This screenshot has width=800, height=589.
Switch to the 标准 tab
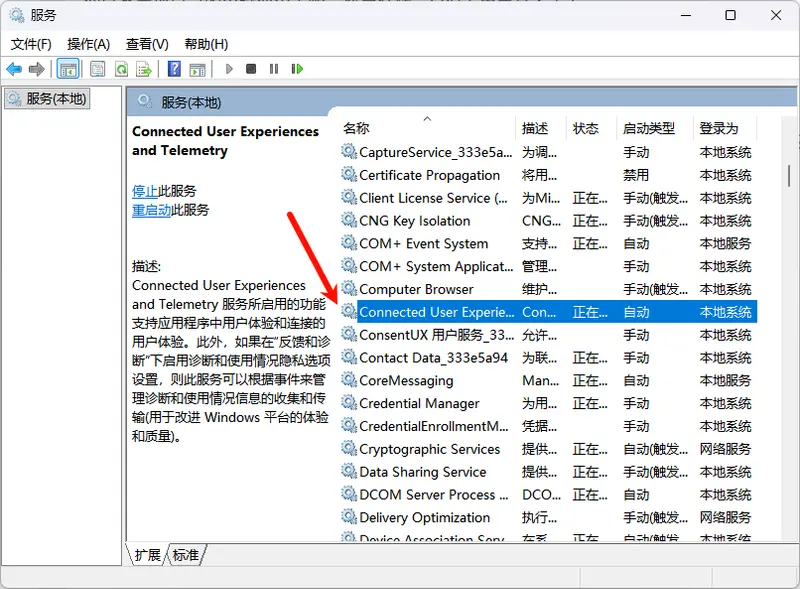[x=185, y=555]
